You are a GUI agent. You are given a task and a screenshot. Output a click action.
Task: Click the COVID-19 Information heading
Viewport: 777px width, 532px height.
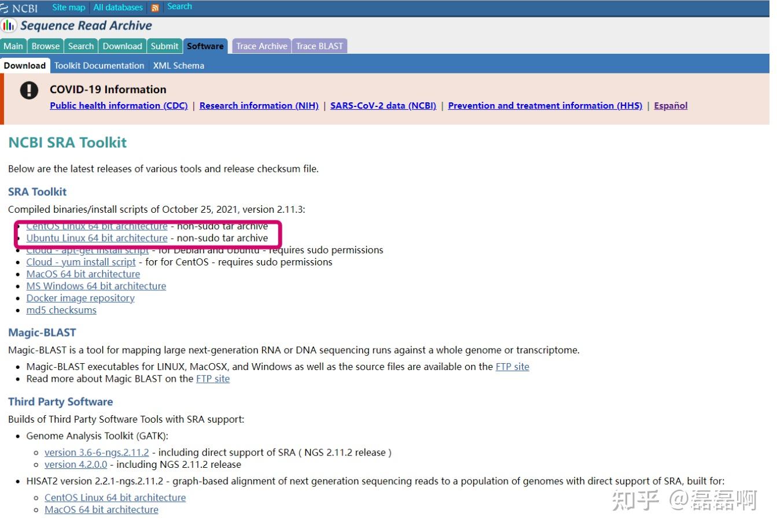[x=108, y=90]
